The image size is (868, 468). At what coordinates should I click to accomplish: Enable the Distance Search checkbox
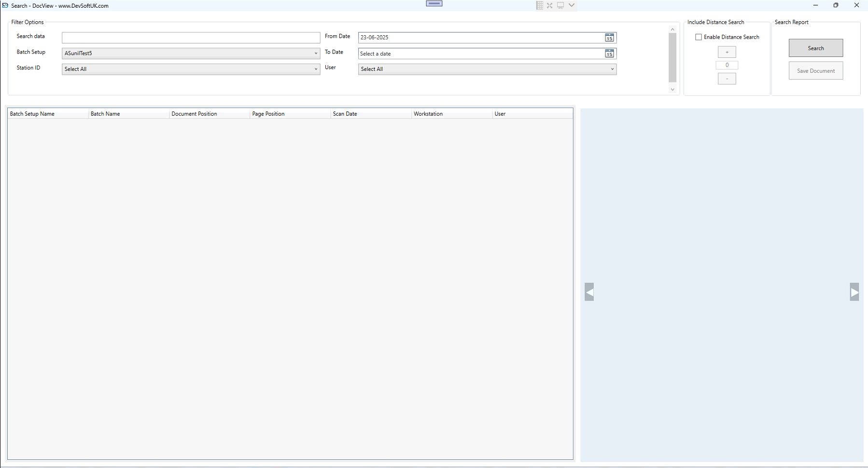(x=699, y=37)
